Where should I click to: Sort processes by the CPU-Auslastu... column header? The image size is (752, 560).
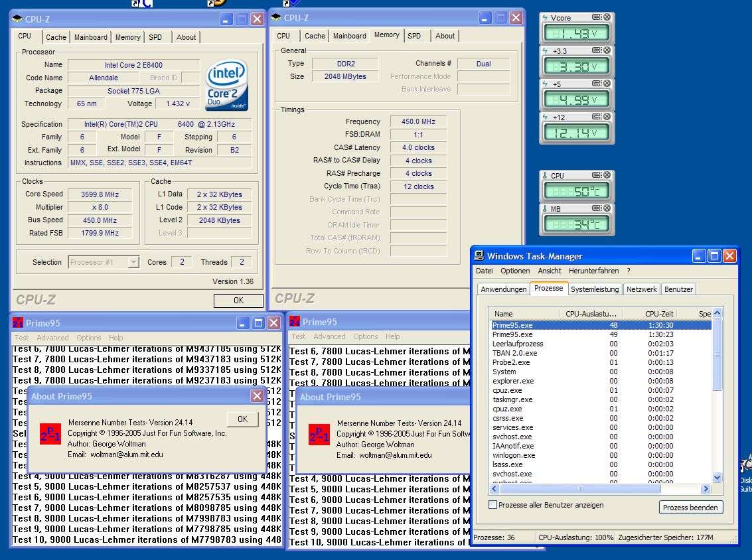click(x=591, y=314)
